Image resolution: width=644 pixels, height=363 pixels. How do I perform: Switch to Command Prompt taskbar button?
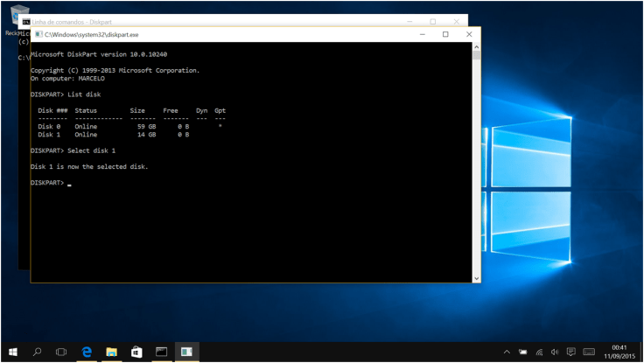tap(162, 352)
